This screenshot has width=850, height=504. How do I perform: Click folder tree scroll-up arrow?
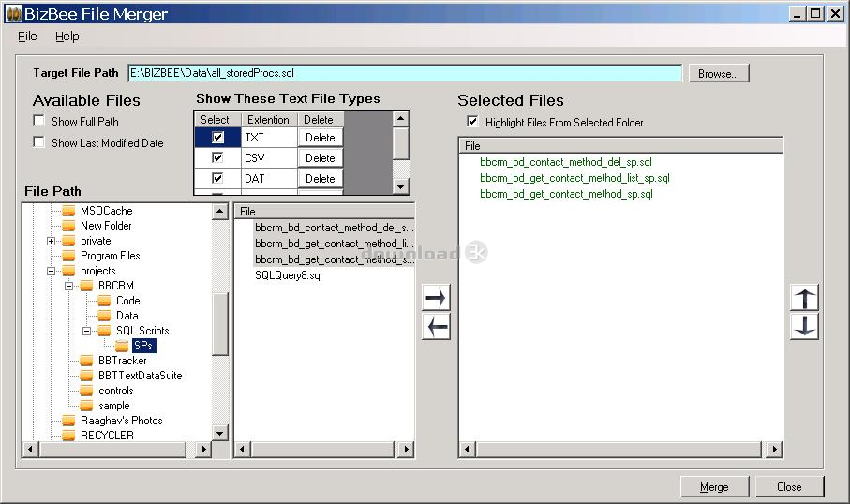(x=219, y=212)
